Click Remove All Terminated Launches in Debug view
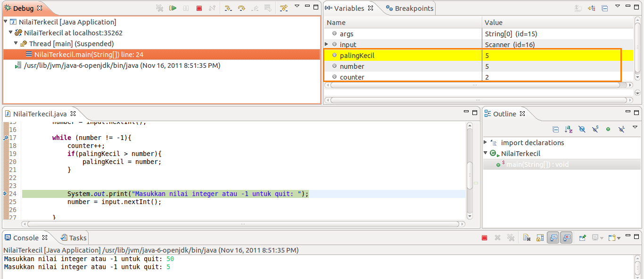Screen dimensions: 644x279 click(160, 8)
